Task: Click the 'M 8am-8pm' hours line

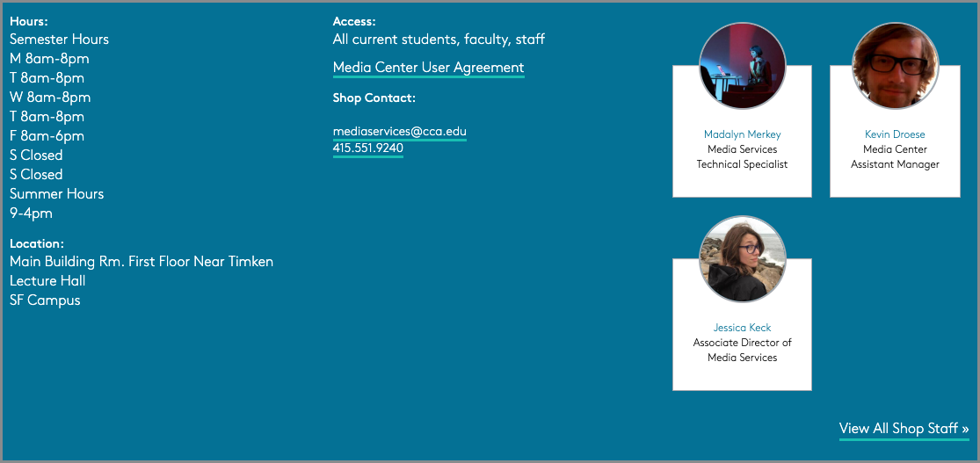Action: click(49, 59)
